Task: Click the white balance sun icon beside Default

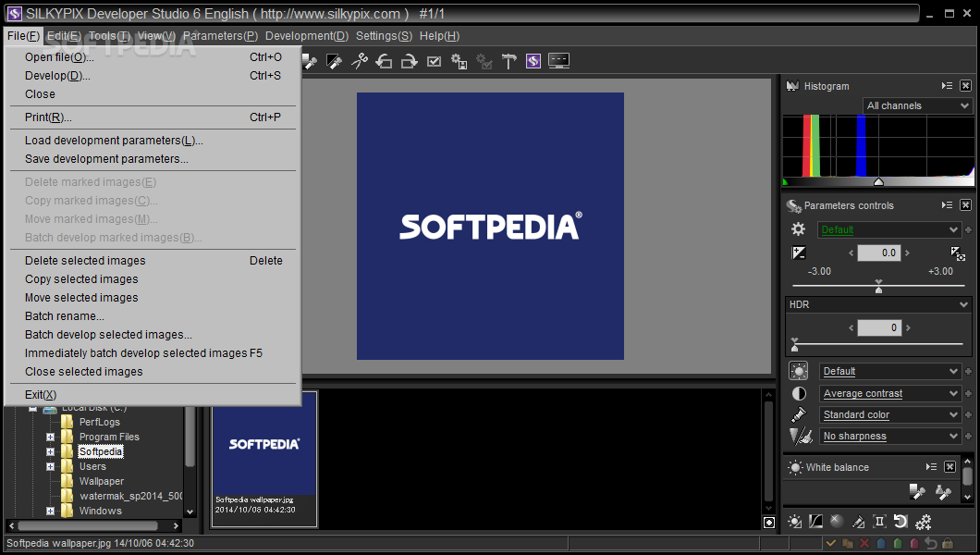Action: coord(798,371)
